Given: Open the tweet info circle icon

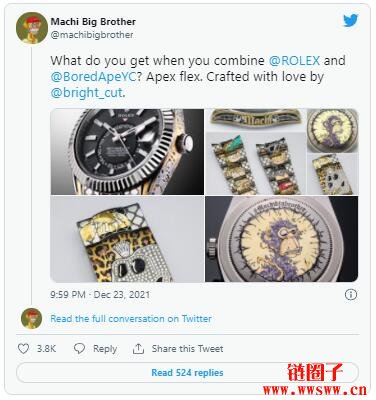Looking at the screenshot, I should click(x=351, y=295).
